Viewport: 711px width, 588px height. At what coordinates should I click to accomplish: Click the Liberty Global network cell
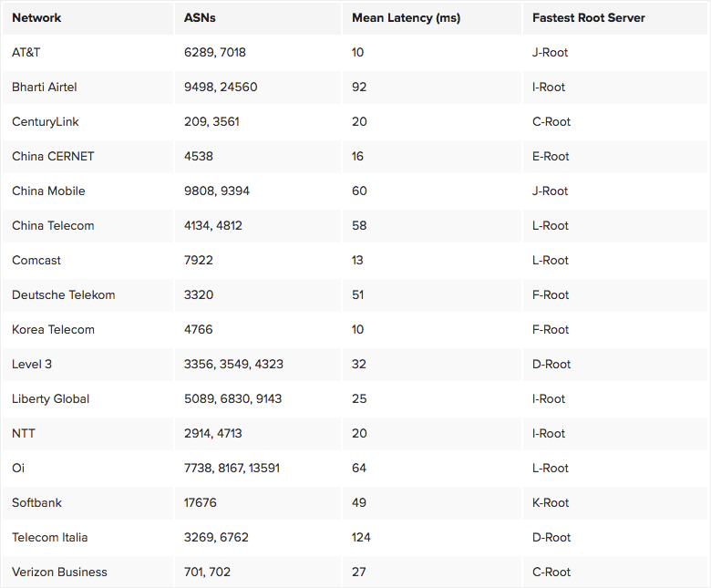[x=50, y=399]
